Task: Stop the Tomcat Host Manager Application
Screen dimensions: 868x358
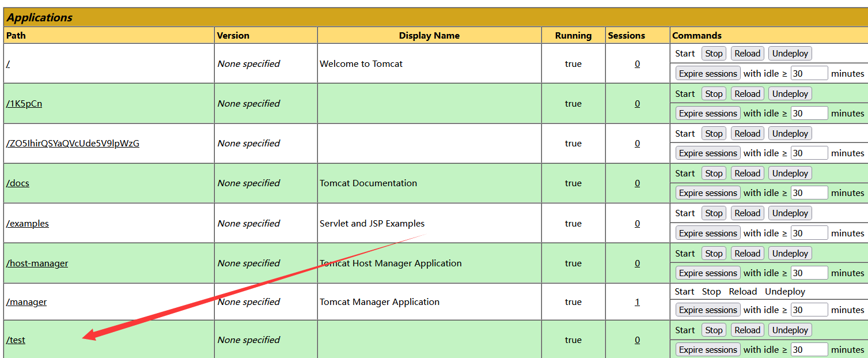Action: point(714,254)
